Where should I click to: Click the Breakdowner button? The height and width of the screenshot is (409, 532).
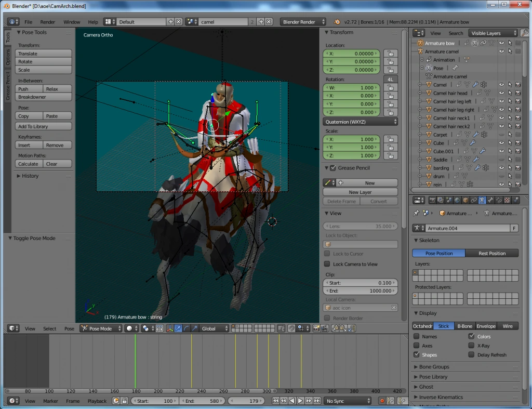pyautogui.click(x=43, y=97)
